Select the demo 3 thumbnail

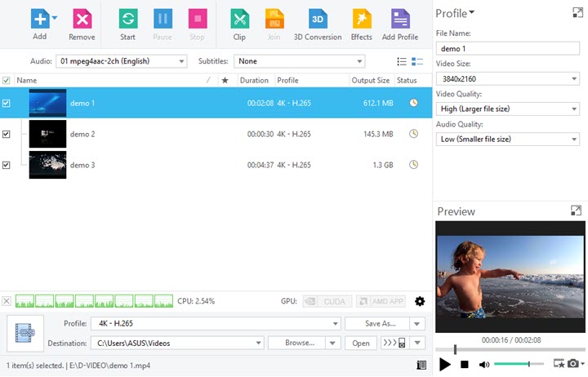47,165
